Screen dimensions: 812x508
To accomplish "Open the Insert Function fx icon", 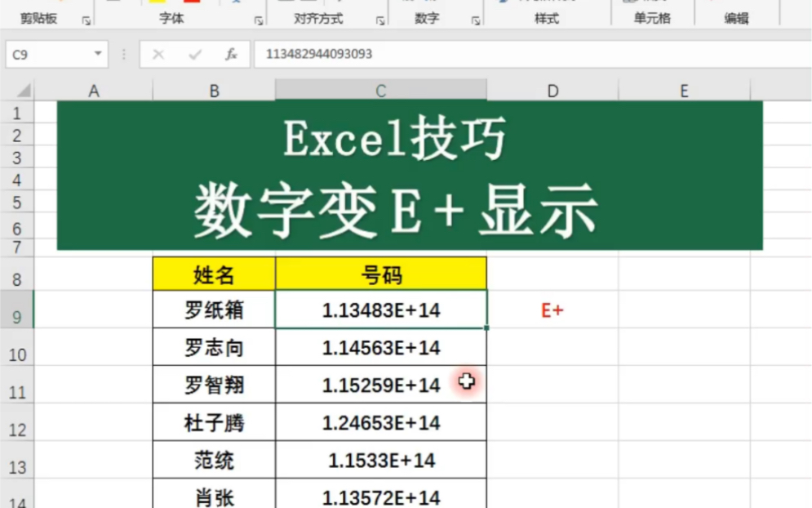I will pos(231,54).
